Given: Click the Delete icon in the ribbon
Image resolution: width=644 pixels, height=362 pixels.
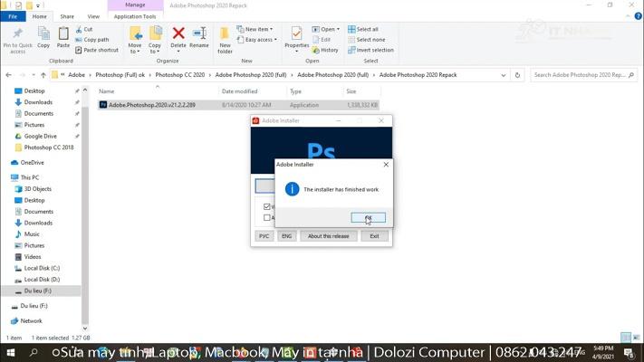Looking at the screenshot, I should pyautogui.click(x=178, y=36).
